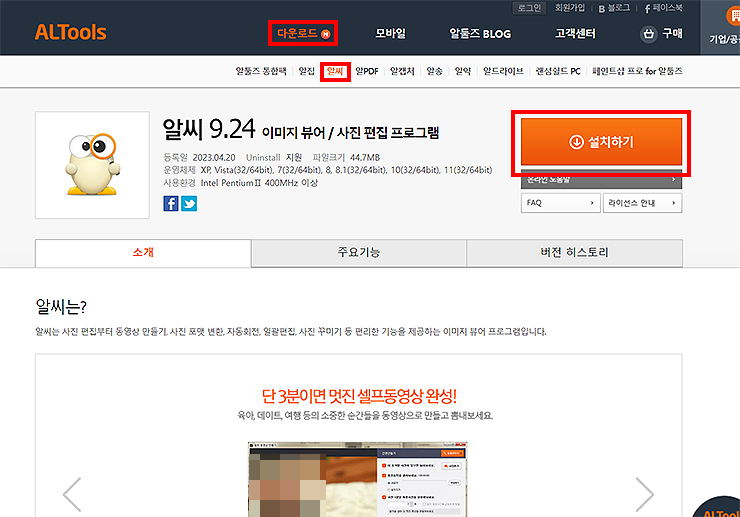Select 알드라이브 in submenu
Viewport: 740px width, 517px height.
pos(503,71)
